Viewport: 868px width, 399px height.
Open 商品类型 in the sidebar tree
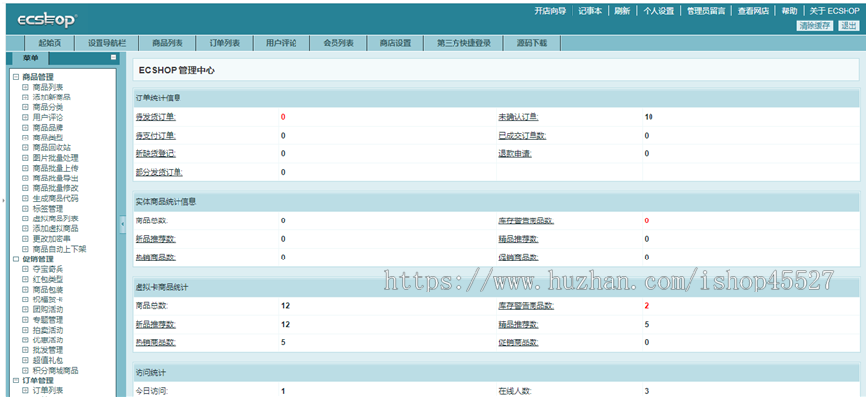click(x=48, y=138)
